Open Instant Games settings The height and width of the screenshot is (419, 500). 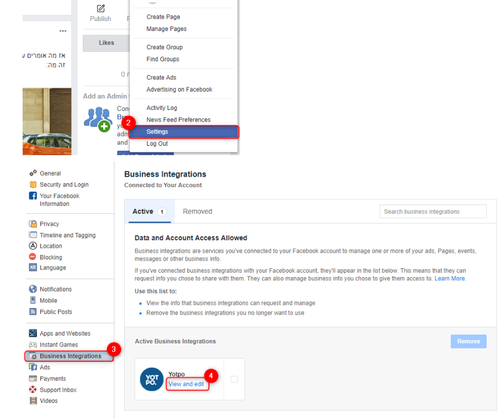(59, 344)
